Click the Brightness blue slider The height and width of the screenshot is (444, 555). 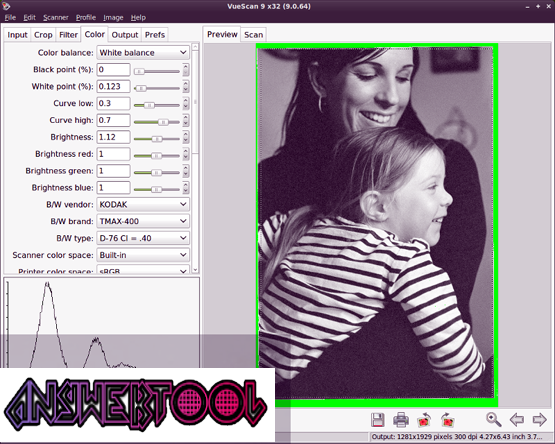point(157,189)
